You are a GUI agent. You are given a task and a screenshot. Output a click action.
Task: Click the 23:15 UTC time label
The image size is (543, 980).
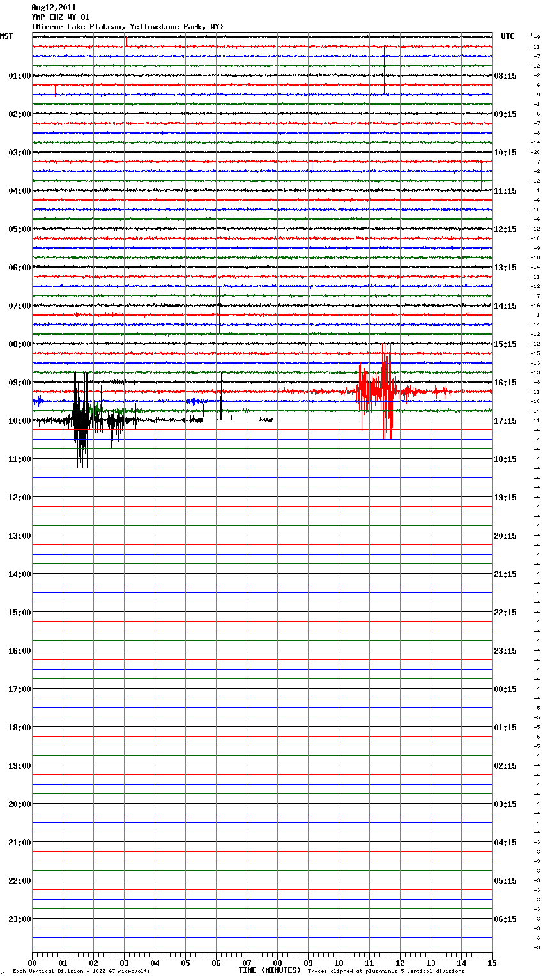[505, 651]
